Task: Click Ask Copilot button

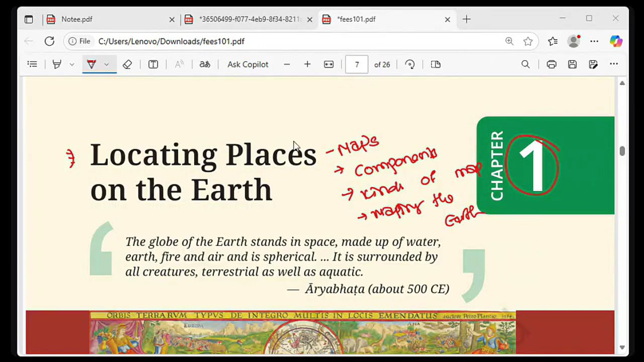Action: (x=248, y=64)
